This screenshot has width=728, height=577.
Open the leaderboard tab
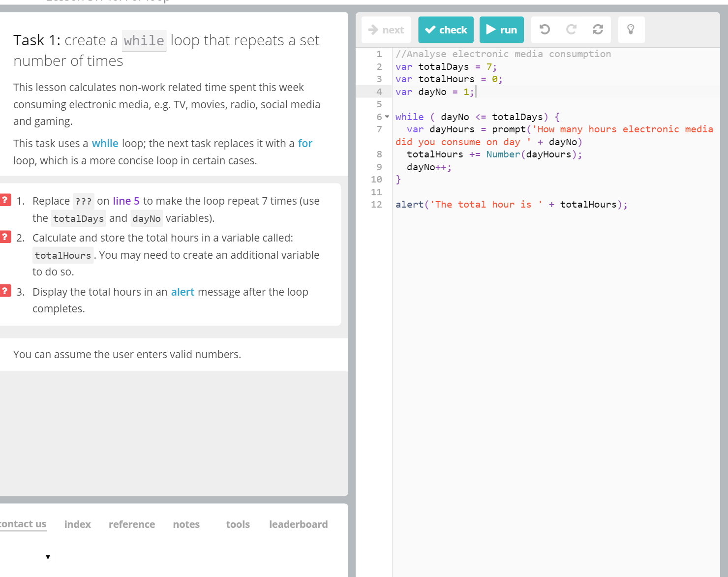coord(298,524)
